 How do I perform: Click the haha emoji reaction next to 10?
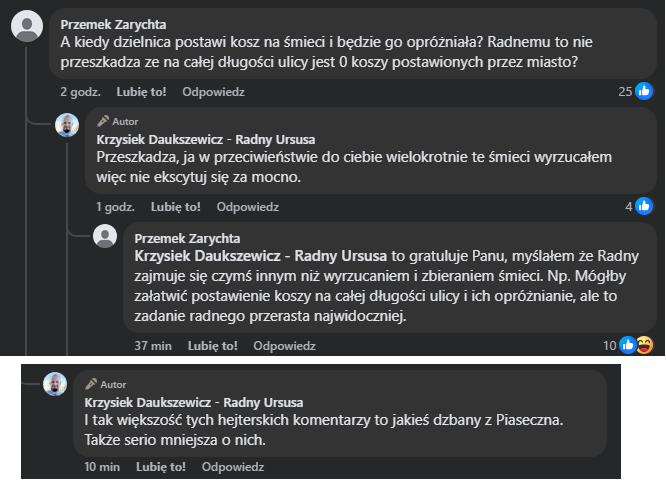645,346
